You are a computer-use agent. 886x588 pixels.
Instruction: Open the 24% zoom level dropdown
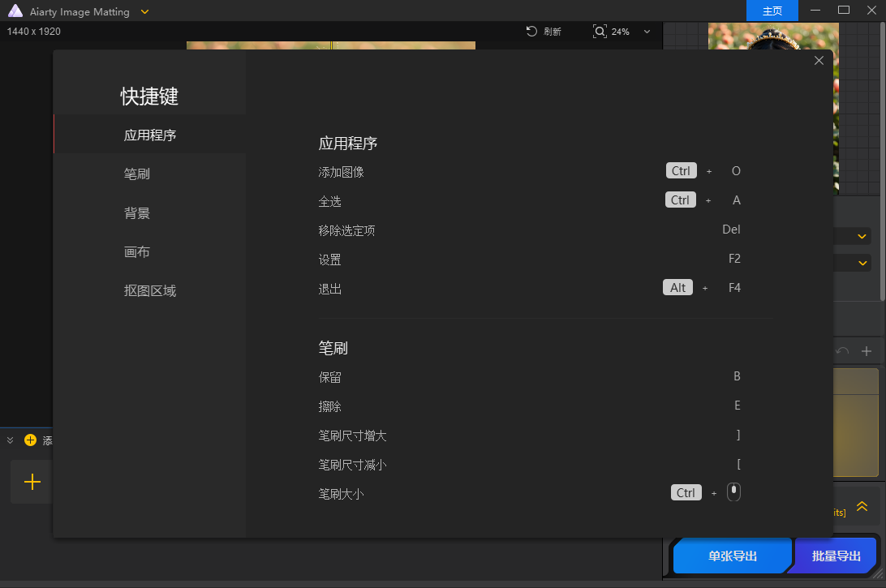tap(646, 32)
